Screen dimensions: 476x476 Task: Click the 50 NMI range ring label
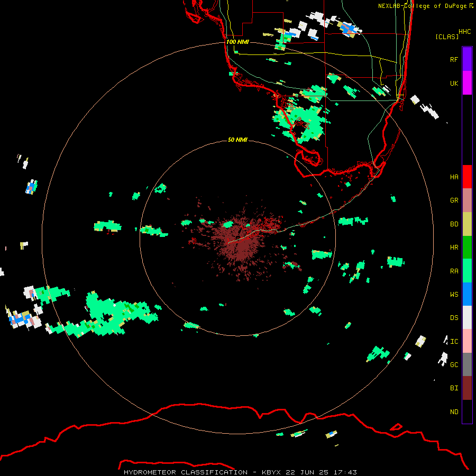click(237, 140)
